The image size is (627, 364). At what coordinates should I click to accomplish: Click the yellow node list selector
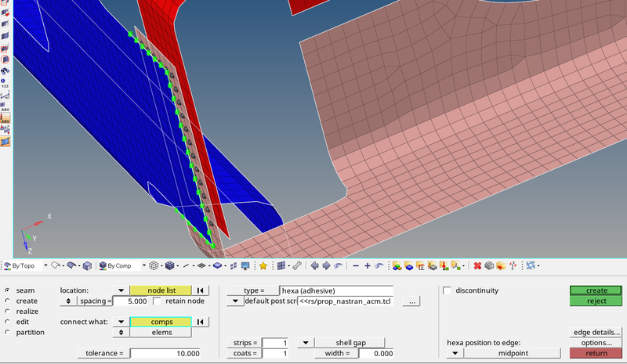point(161,290)
